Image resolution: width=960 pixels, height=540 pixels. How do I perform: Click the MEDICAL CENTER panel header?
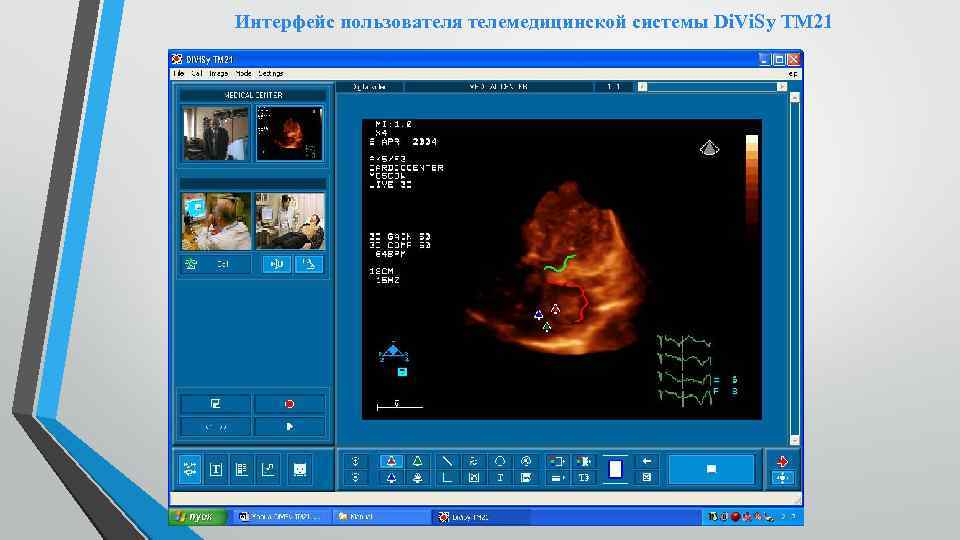pyautogui.click(x=253, y=96)
